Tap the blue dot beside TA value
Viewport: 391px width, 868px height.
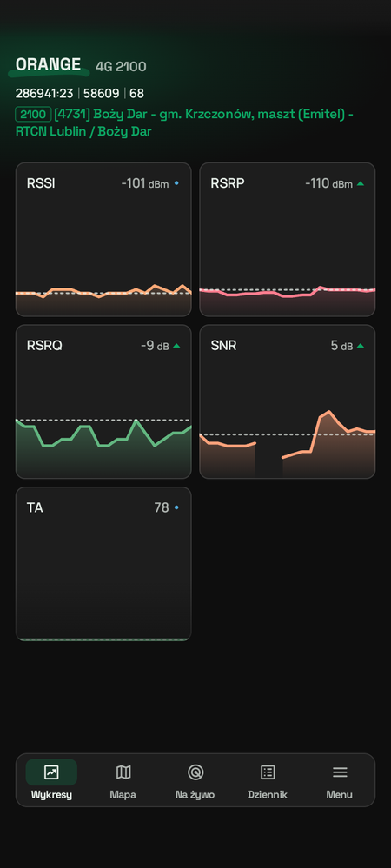coord(176,507)
